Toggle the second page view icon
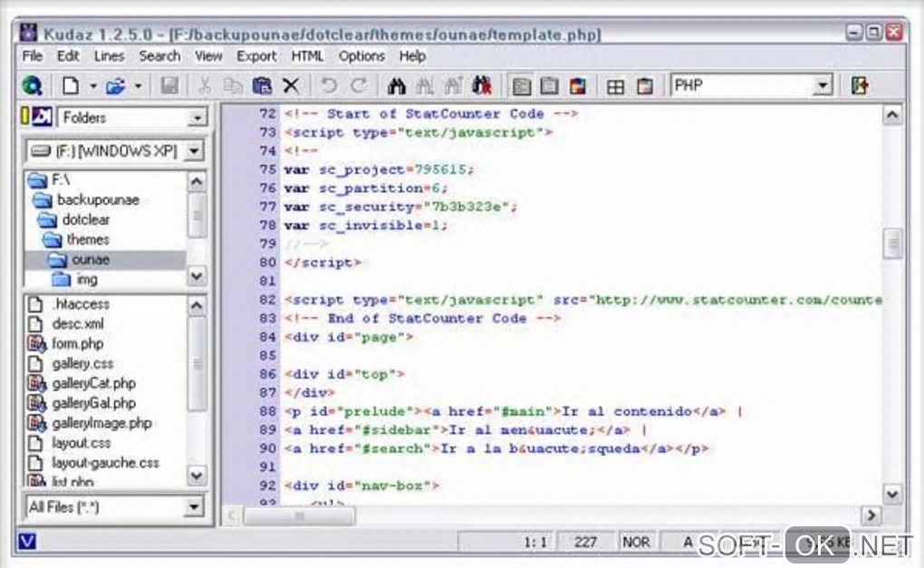Screen dimensions: 924x568 point(549,87)
